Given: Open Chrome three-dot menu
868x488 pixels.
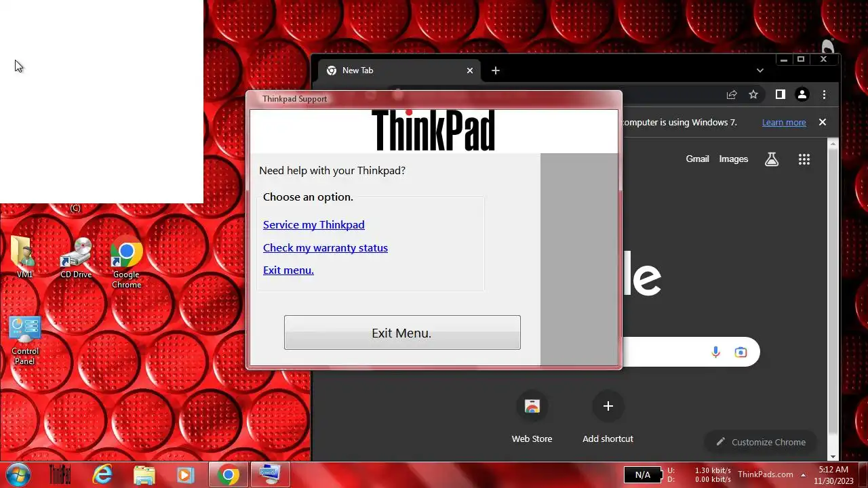Looking at the screenshot, I should point(824,95).
